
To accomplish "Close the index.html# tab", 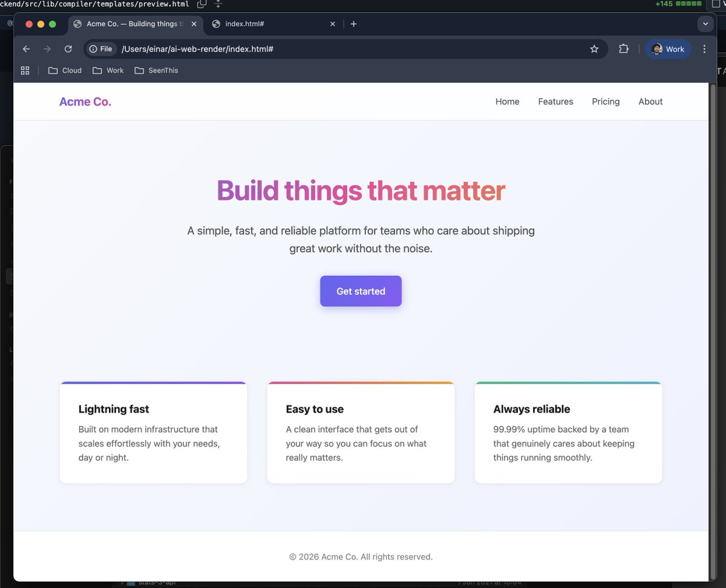I will 332,24.
